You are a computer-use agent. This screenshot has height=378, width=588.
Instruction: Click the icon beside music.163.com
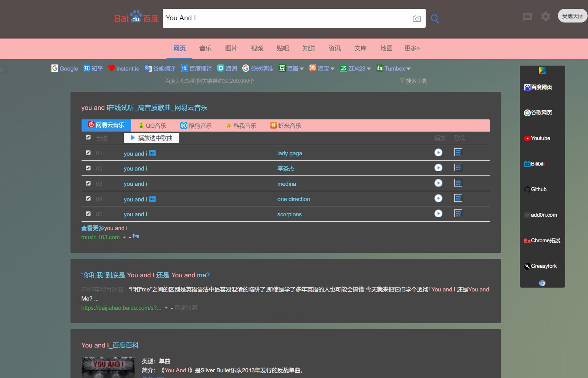[136, 236]
